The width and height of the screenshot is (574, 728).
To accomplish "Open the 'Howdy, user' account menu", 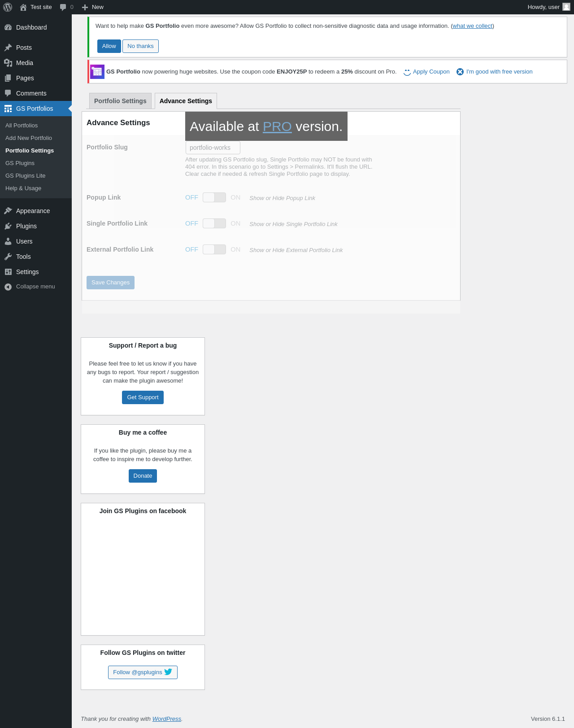I will tap(549, 7).
